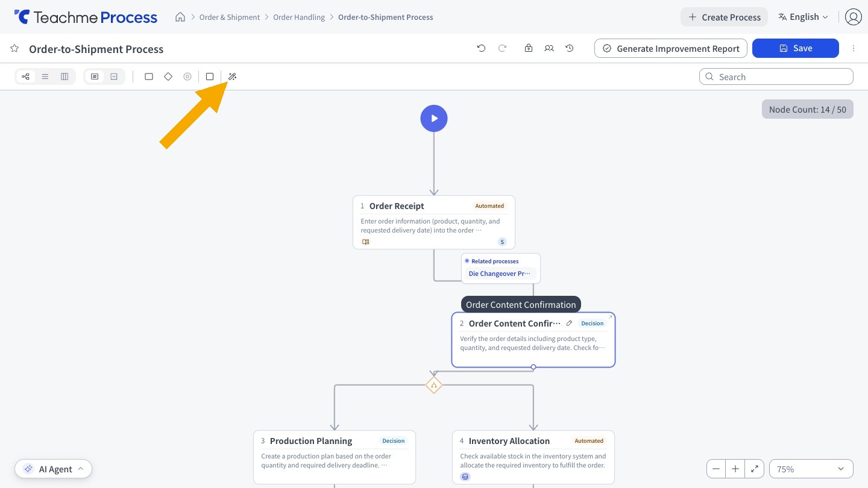Open the user account avatar icon
The height and width of the screenshot is (488, 868).
pos(853,17)
